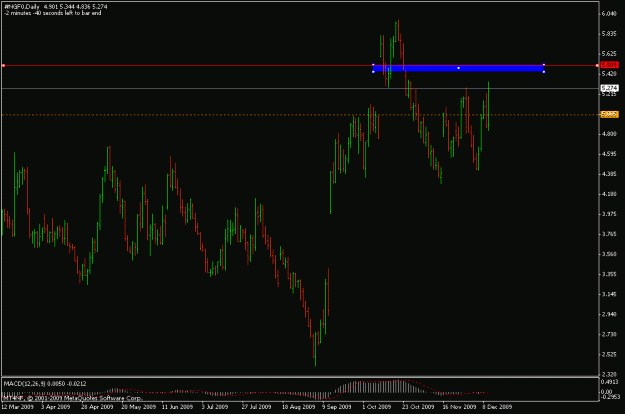Click blue rectangle's top-right corner handle
Image resolution: width=625 pixels, height=414 pixels.
544,65
